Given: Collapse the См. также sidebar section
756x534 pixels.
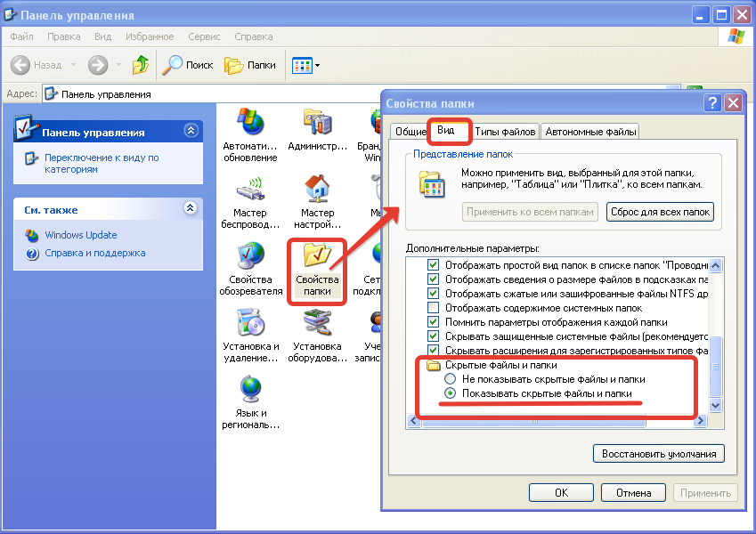Looking at the screenshot, I should tap(190, 209).
